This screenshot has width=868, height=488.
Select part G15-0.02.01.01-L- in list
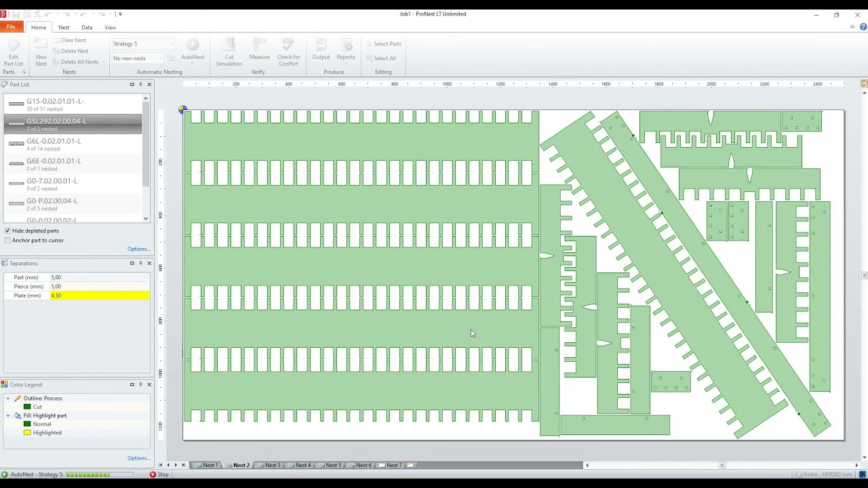click(73, 104)
